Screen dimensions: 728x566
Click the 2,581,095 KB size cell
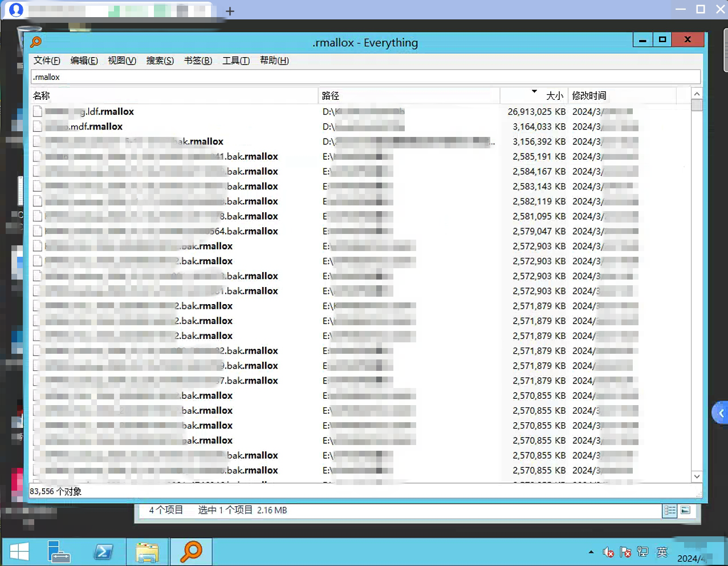(x=539, y=216)
